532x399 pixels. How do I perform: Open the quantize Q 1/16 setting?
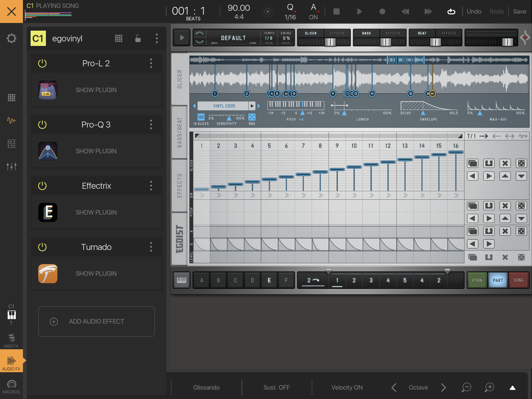[290, 11]
